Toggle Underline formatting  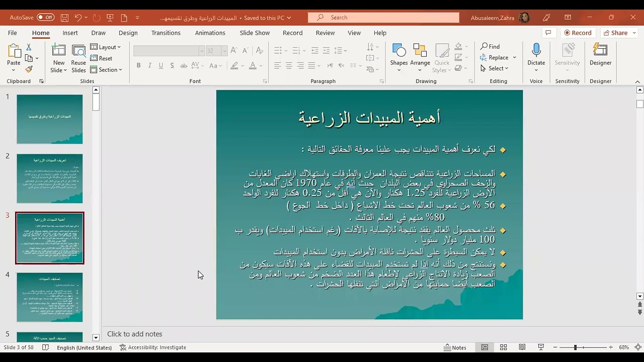161,66
